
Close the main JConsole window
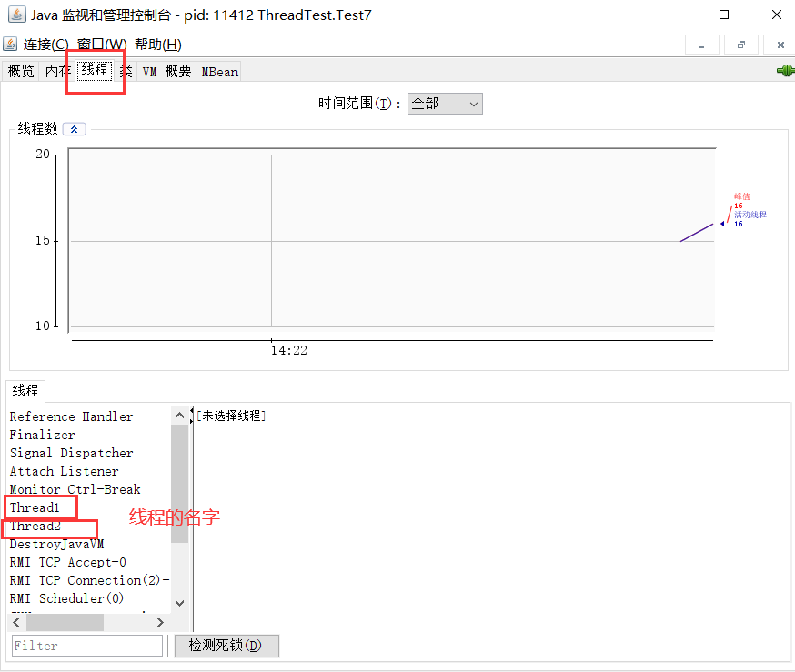[776, 15]
